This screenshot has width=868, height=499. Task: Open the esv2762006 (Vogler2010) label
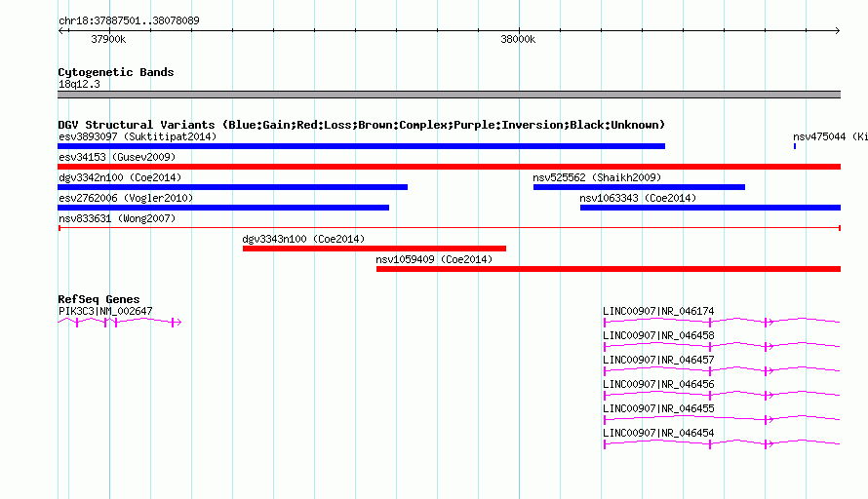click(126, 198)
